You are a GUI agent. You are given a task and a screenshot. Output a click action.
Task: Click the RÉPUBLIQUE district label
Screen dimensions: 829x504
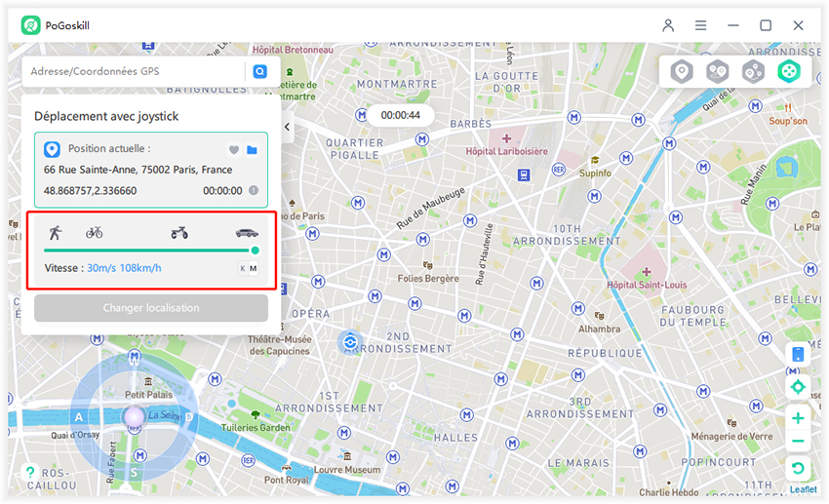tap(605, 353)
